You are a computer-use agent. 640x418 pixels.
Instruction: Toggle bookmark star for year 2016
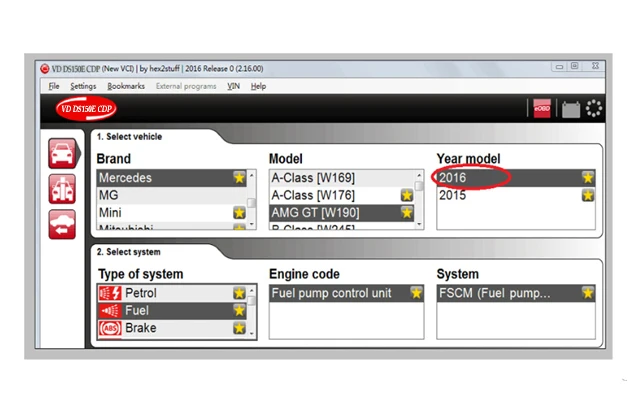588,178
